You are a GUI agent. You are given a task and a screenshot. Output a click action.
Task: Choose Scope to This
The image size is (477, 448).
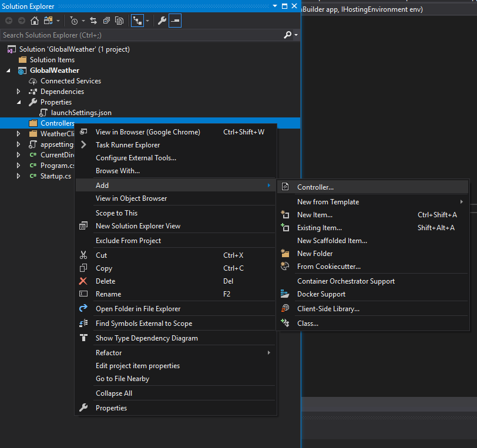176,213
